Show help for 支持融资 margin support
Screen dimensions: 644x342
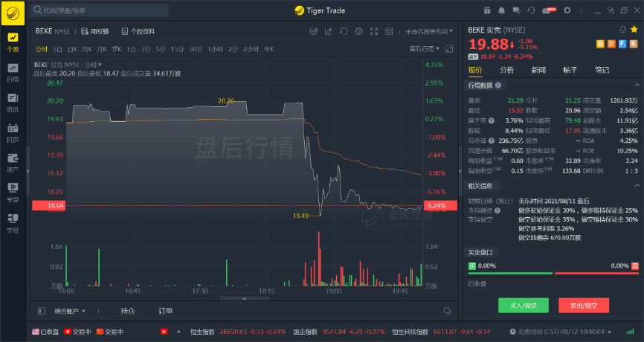[498, 210]
